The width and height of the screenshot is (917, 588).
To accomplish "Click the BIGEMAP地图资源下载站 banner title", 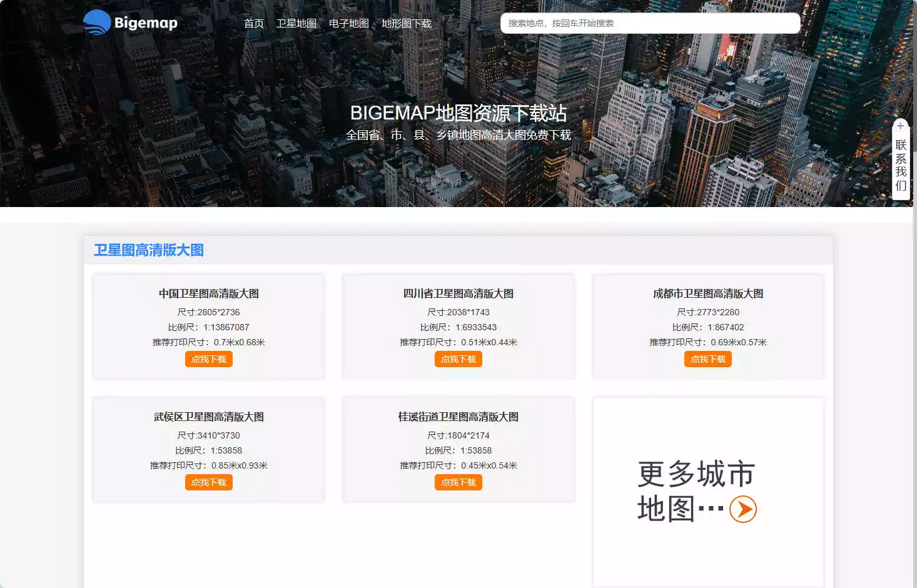I will pyautogui.click(x=459, y=113).
